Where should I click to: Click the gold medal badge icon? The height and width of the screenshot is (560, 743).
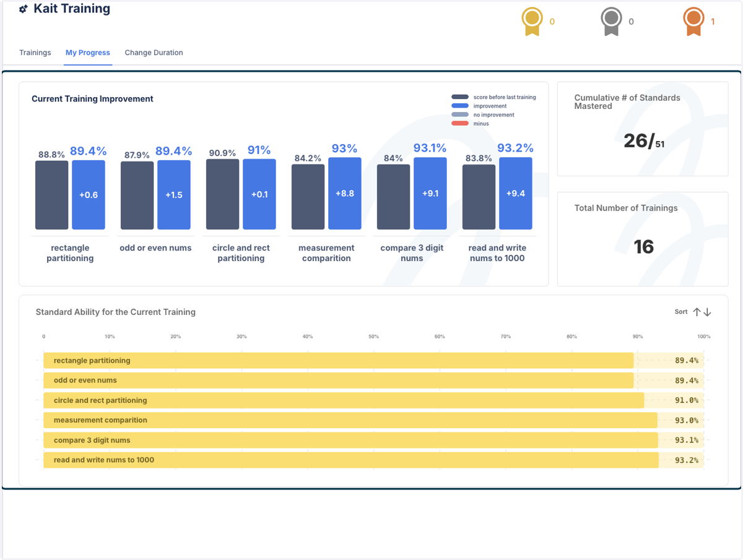click(x=532, y=21)
